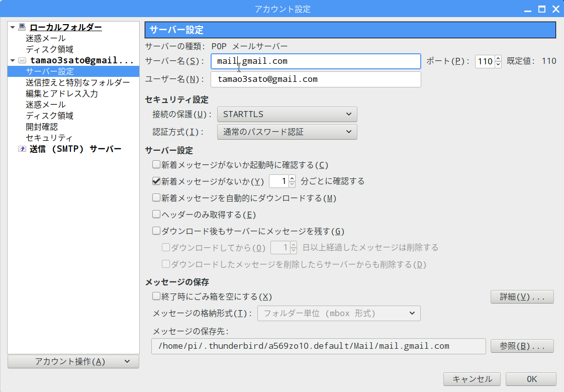Check ダウンロードしたメッセージを削除したらサーバーからも削除する
The width and height of the screenshot is (564, 392).
tap(165, 264)
